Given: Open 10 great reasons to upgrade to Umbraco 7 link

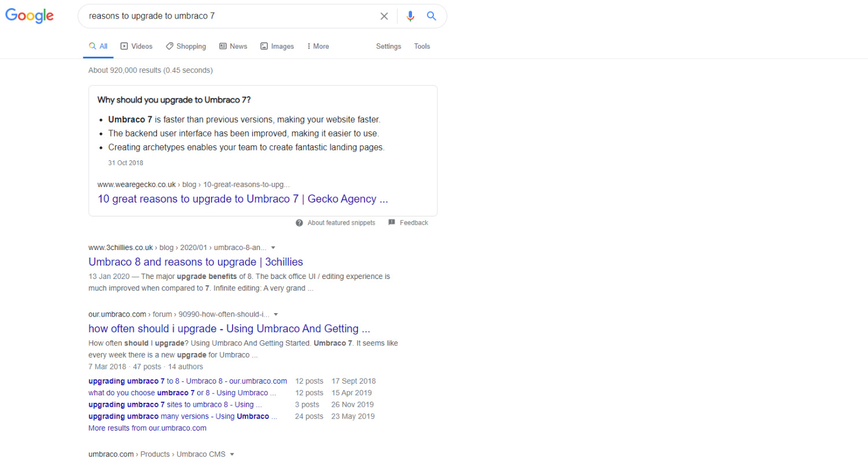Looking at the screenshot, I should [x=243, y=199].
